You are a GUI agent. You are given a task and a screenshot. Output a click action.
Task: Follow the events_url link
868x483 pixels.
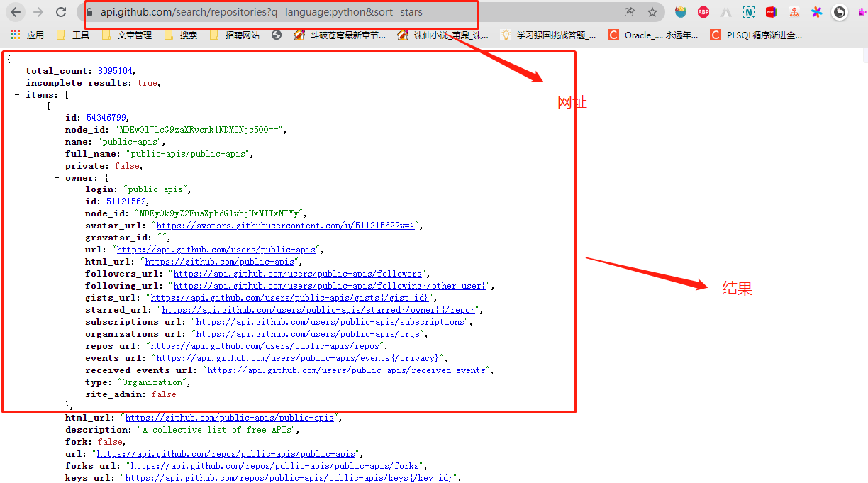point(298,358)
